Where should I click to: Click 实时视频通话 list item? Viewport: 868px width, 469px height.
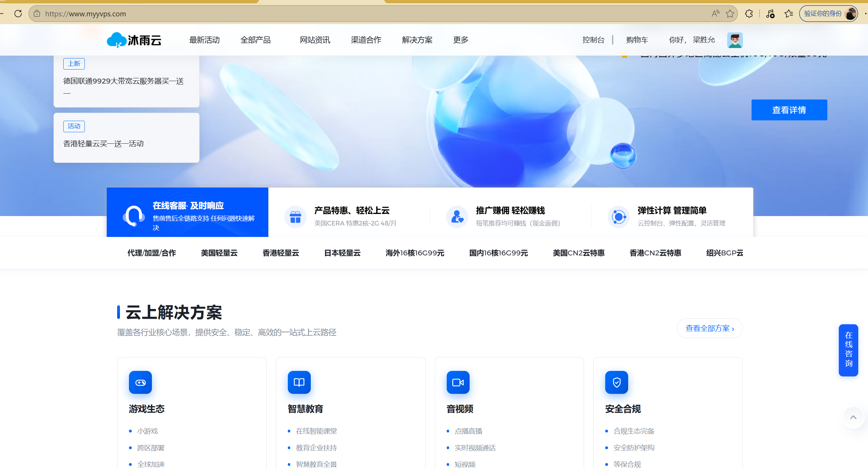(475, 448)
